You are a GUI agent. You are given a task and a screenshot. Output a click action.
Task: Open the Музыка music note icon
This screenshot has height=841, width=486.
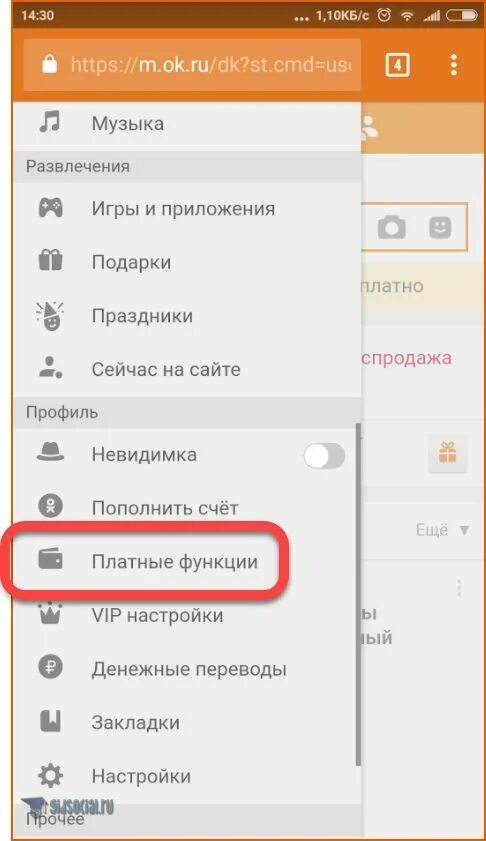coord(50,122)
